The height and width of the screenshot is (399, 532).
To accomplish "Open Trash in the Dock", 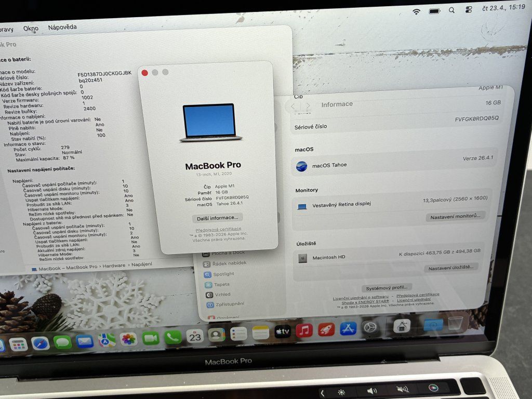I will [x=455, y=323].
